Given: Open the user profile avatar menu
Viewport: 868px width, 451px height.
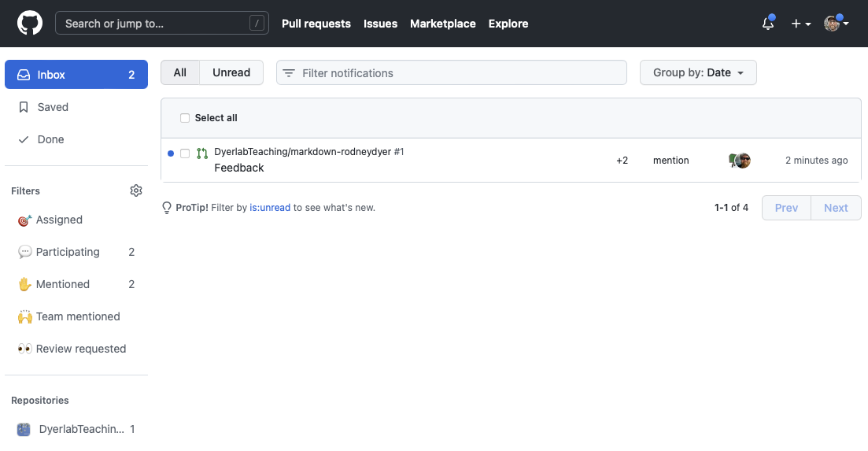Looking at the screenshot, I should coord(836,24).
